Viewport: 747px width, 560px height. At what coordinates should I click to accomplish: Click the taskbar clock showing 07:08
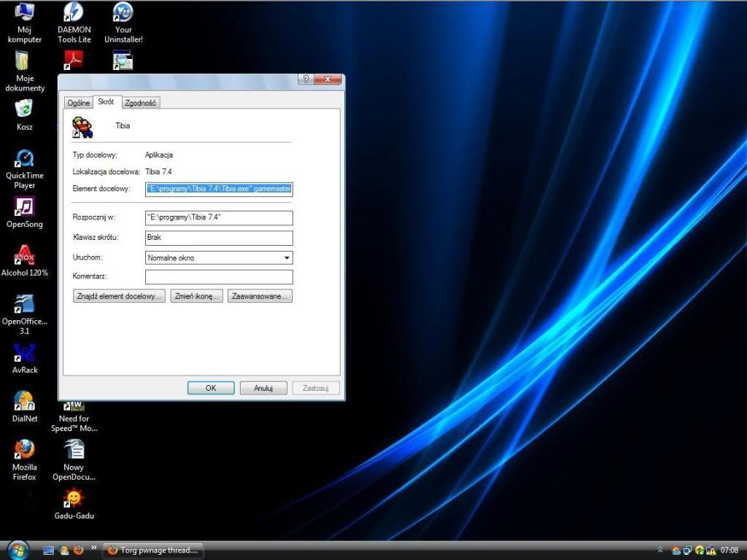[x=729, y=551]
